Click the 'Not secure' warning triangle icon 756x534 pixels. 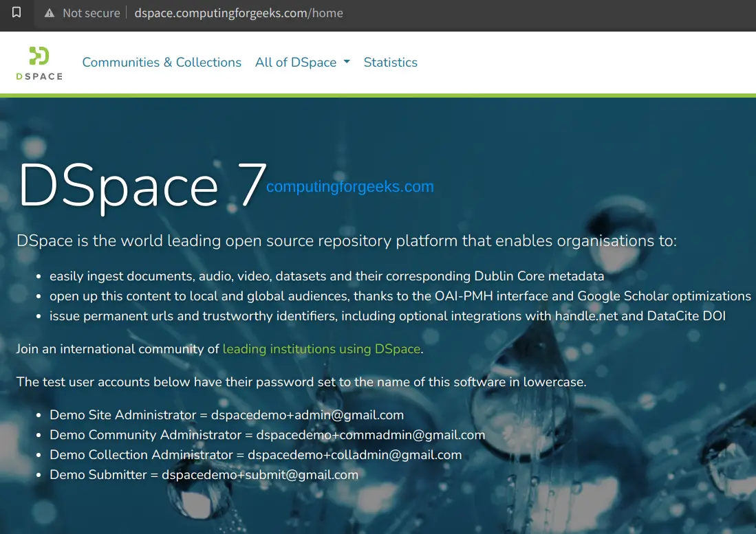(49, 12)
